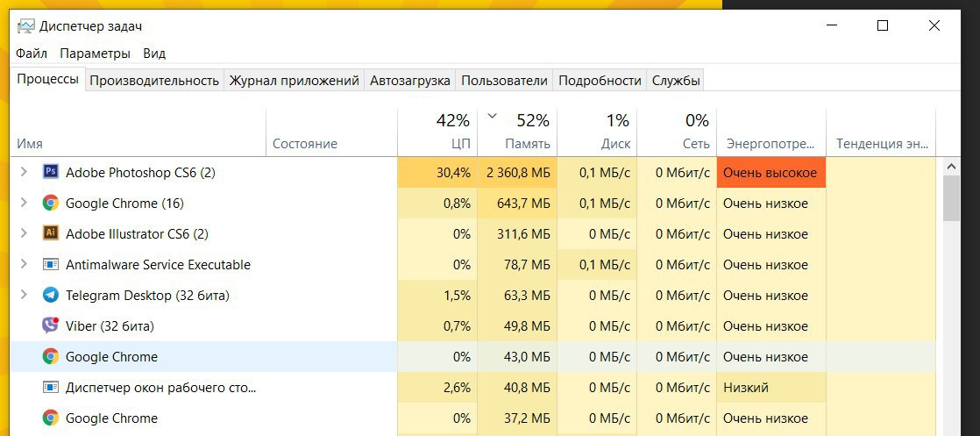Click the 2 360,8 МБ memory cell
Screen dimensions: 980x436
tap(517, 172)
